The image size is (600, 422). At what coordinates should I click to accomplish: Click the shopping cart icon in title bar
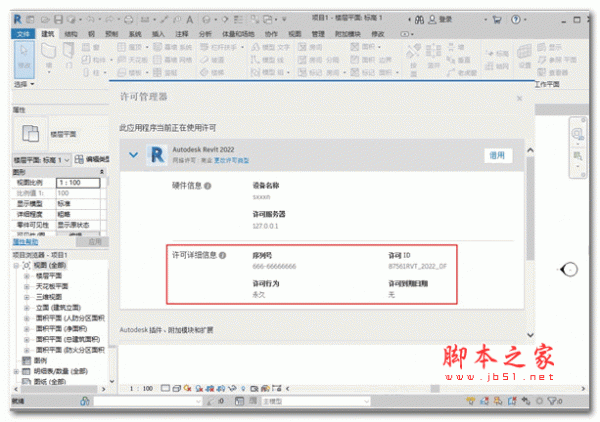[x=497, y=20]
